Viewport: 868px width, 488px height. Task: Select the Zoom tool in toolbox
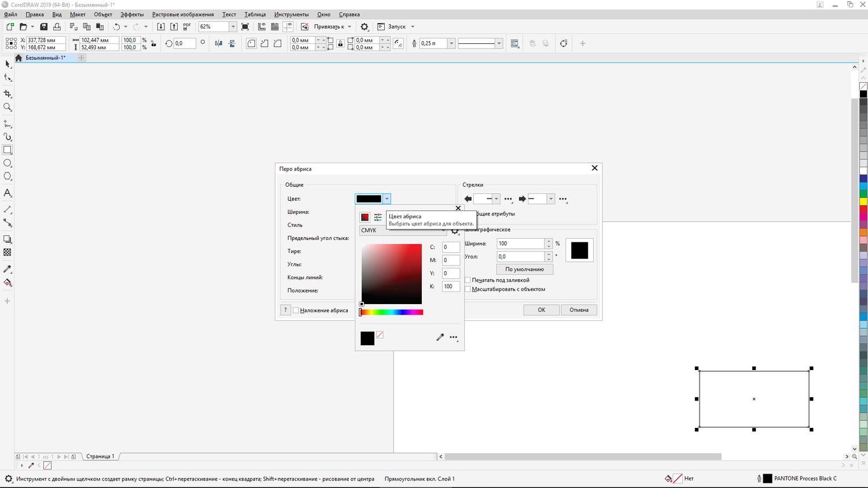[8, 107]
